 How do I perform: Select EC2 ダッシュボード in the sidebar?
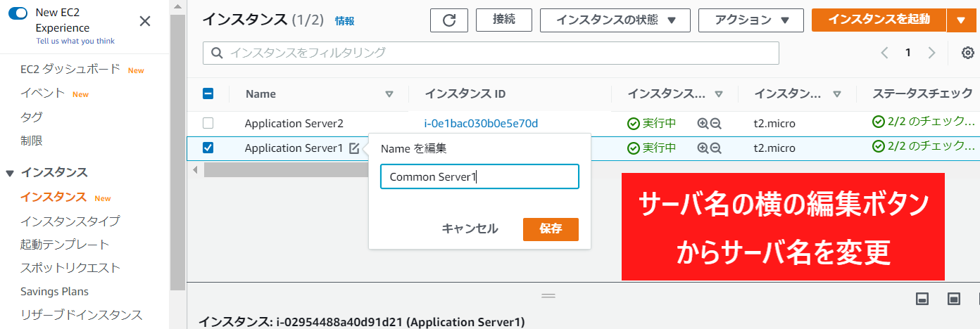(70, 70)
